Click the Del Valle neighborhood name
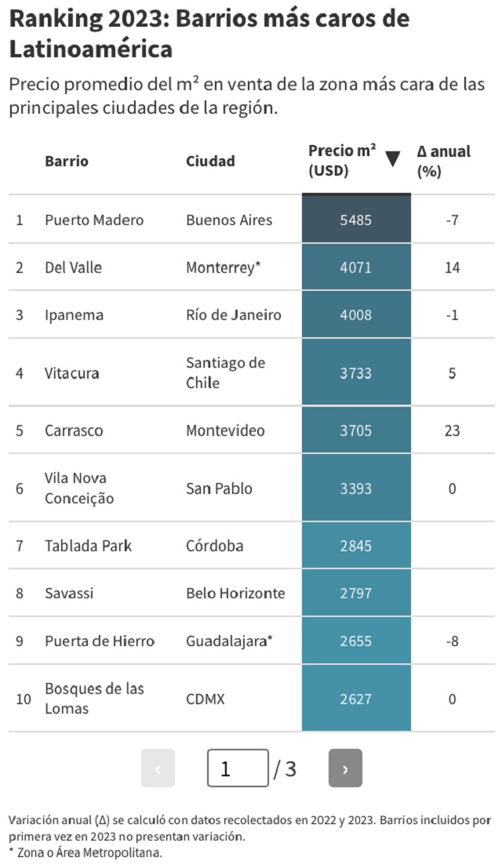Viewport: 502px width, 868px height. 73,267
